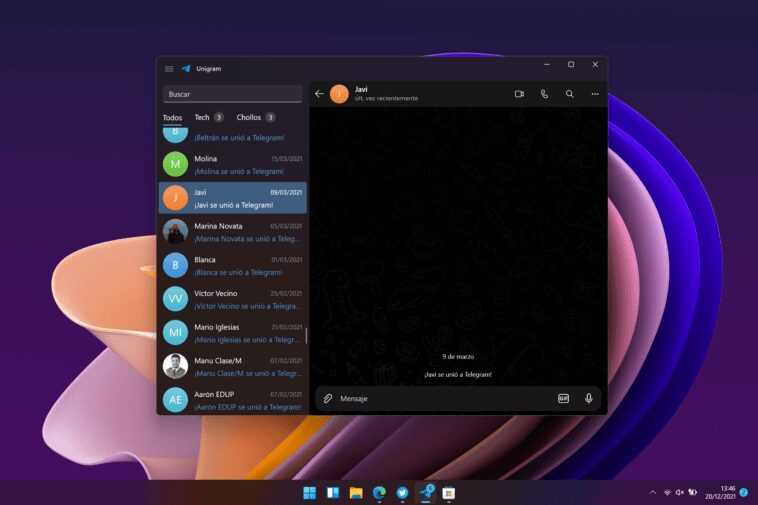This screenshot has width=758, height=505.
Task: Open the notification center badge in taskbar
Action: 744,492
